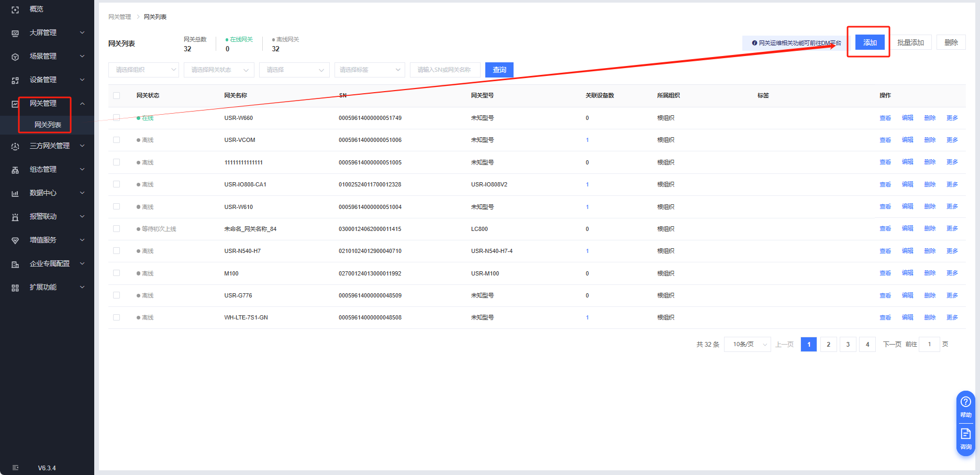Image resolution: width=980 pixels, height=475 pixels.
Task: Tick the select-all checkbox in table header
Action: coord(116,95)
